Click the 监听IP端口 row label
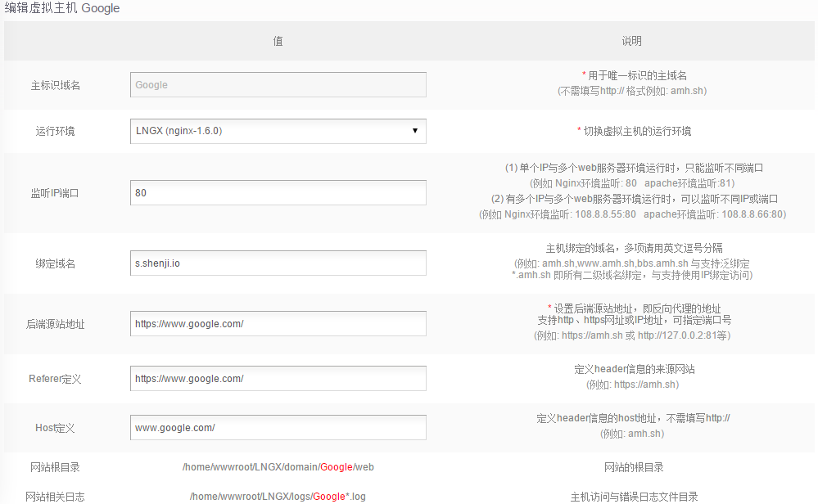The height and width of the screenshot is (504, 818). tap(55, 194)
